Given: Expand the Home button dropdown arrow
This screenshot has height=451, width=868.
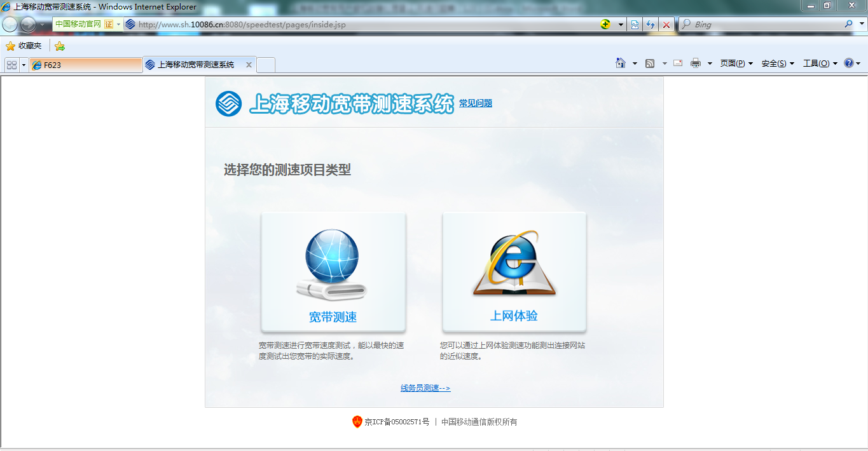Looking at the screenshot, I should pos(635,64).
